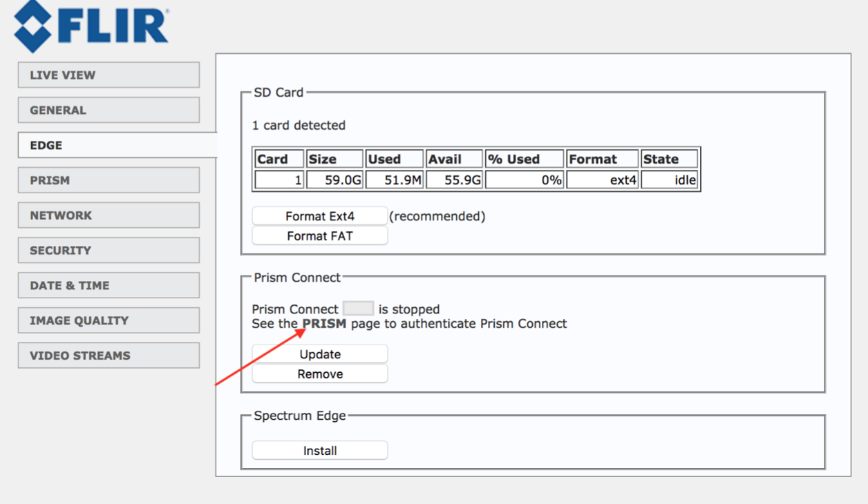The width and height of the screenshot is (868, 504).
Task: Click the 51.9M used cell
Action: (x=394, y=180)
